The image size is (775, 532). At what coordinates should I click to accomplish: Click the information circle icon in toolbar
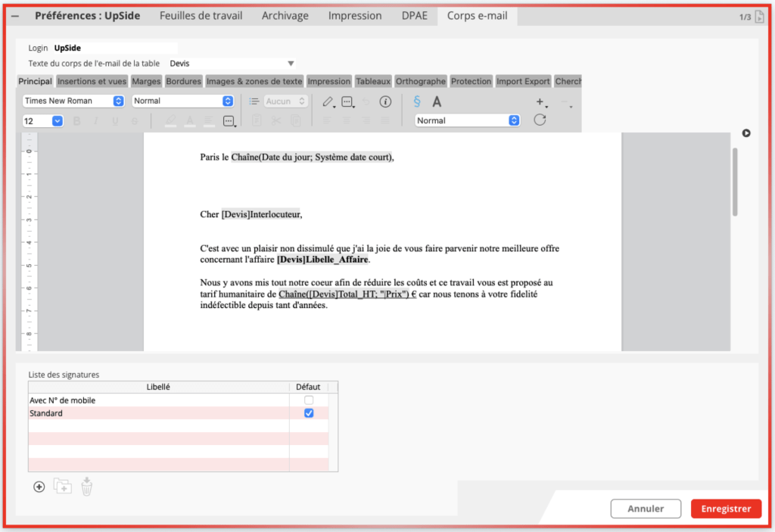pyautogui.click(x=385, y=101)
